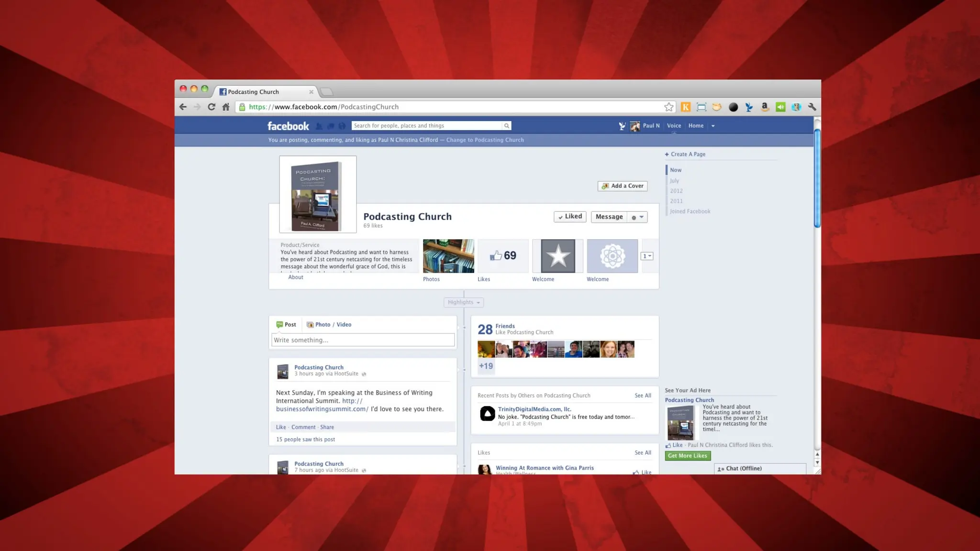Click the browser home icon
980x551 pixels.
pos(226,107)
